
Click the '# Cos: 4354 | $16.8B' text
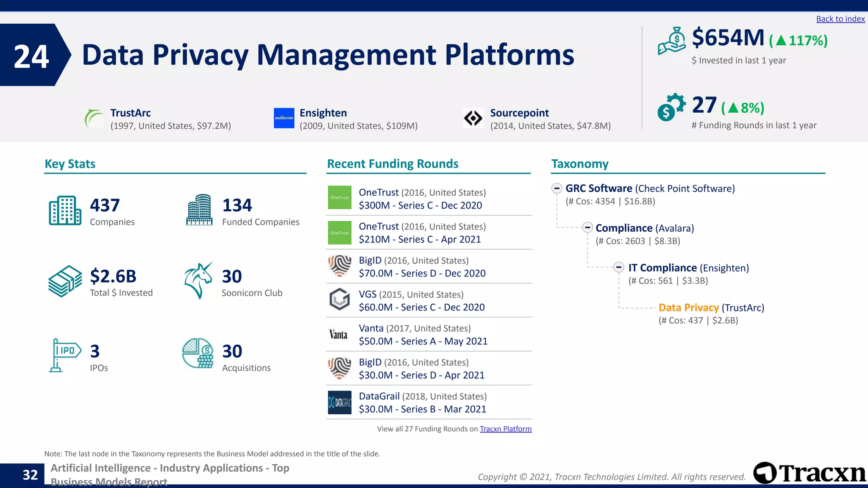point(611,202)
